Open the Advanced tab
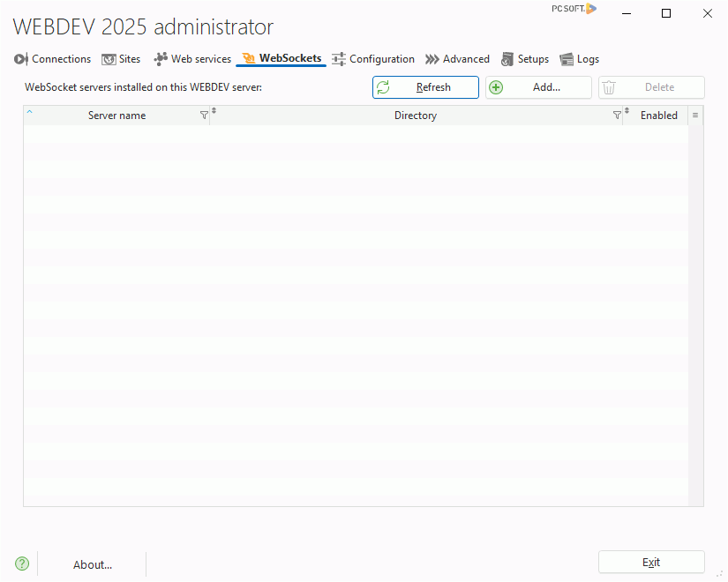Screen dimensions: 728x582 pyautogui.click(x=457, y=59)
